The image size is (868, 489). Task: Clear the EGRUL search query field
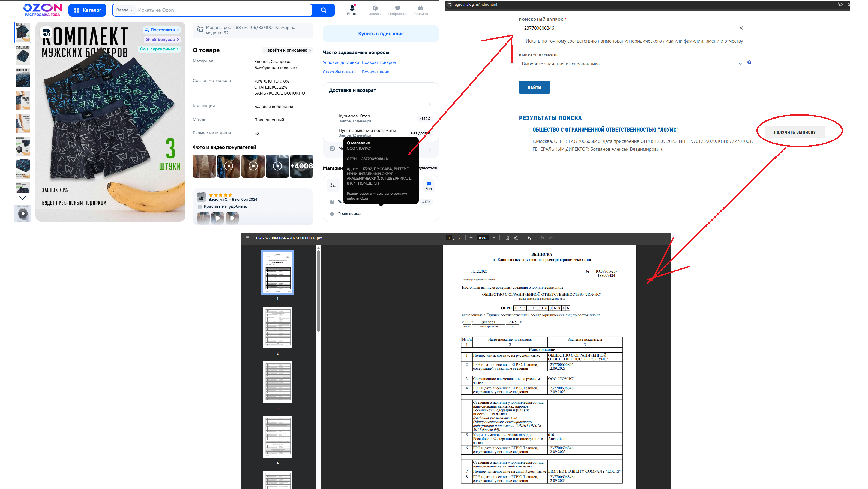click(x=741, y=28)
